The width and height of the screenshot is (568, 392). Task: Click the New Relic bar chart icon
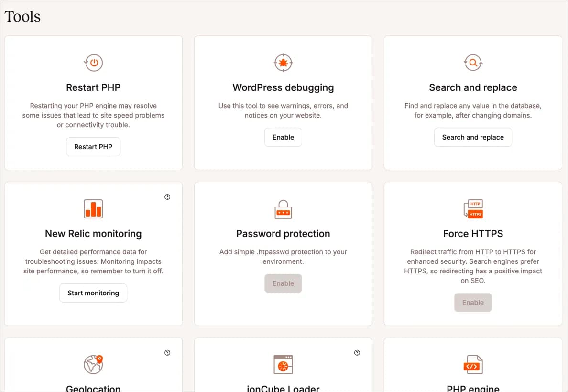93,209
